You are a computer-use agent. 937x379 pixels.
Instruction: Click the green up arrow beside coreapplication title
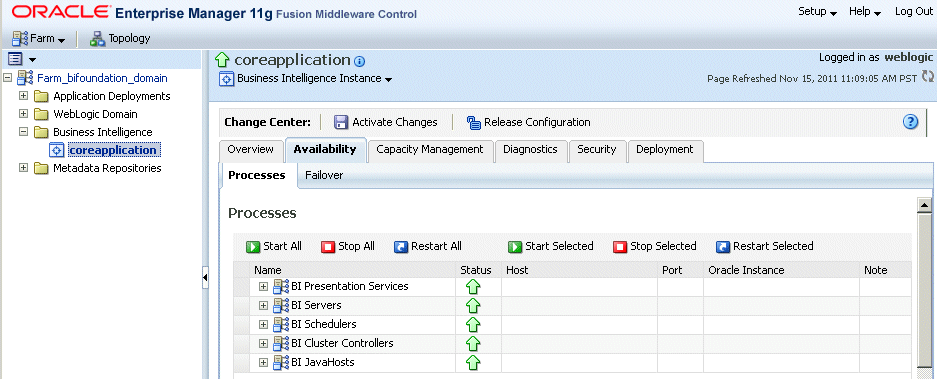222,60
